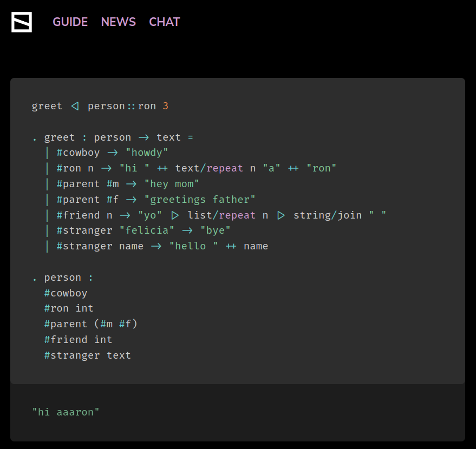
Task: Click the number literal 3 after ron
Action: pyautogui.click(x=166, y=105)
